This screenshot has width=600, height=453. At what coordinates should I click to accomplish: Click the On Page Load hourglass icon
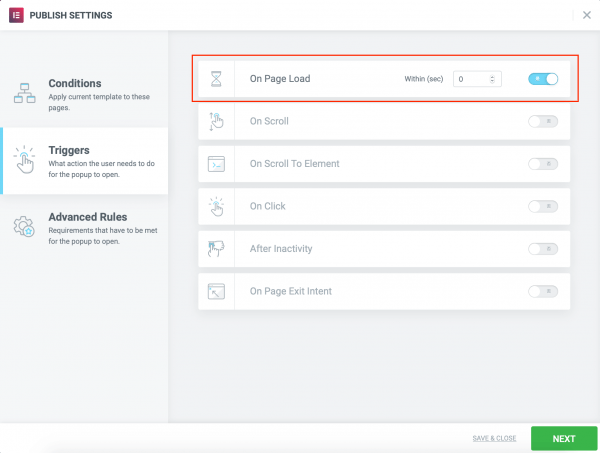click(216, 79)
